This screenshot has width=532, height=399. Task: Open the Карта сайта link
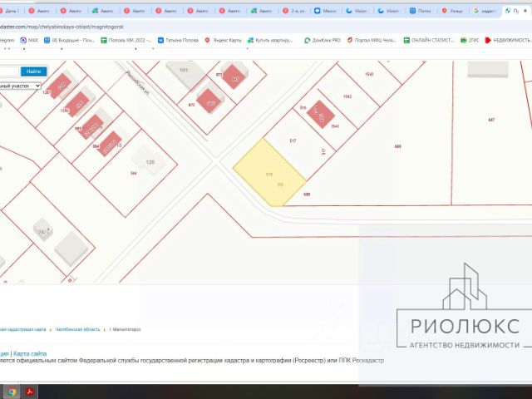pos(30,353)
